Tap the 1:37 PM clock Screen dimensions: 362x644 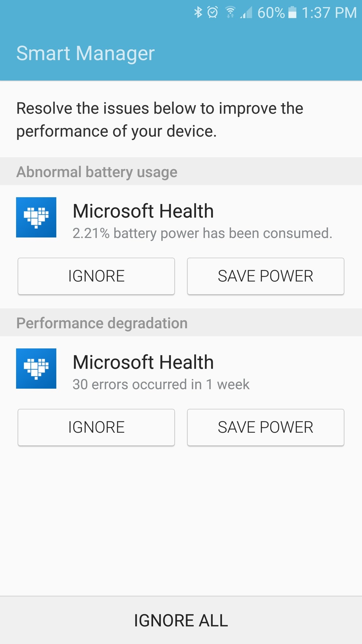(x=329, y=13)
